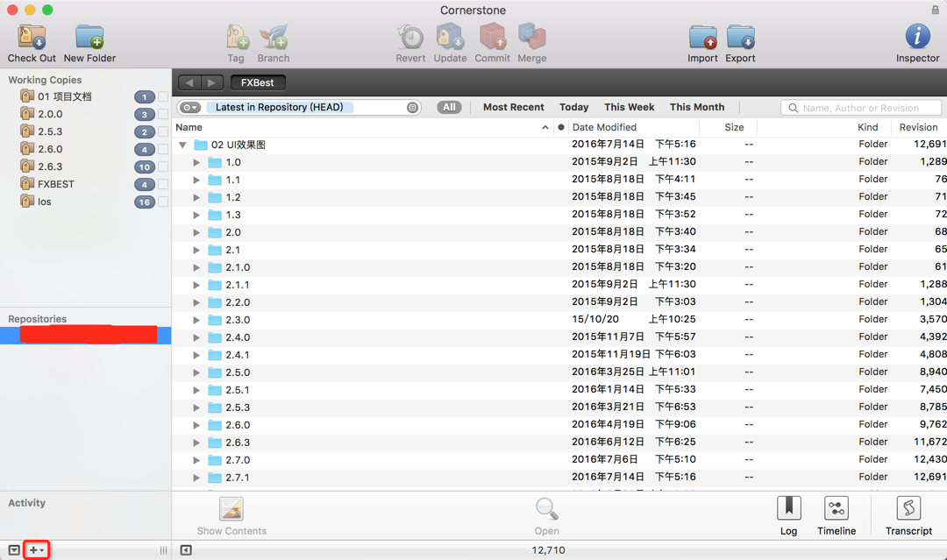Select the This Week filter tab
947x560 pixels.
point(629,107)
